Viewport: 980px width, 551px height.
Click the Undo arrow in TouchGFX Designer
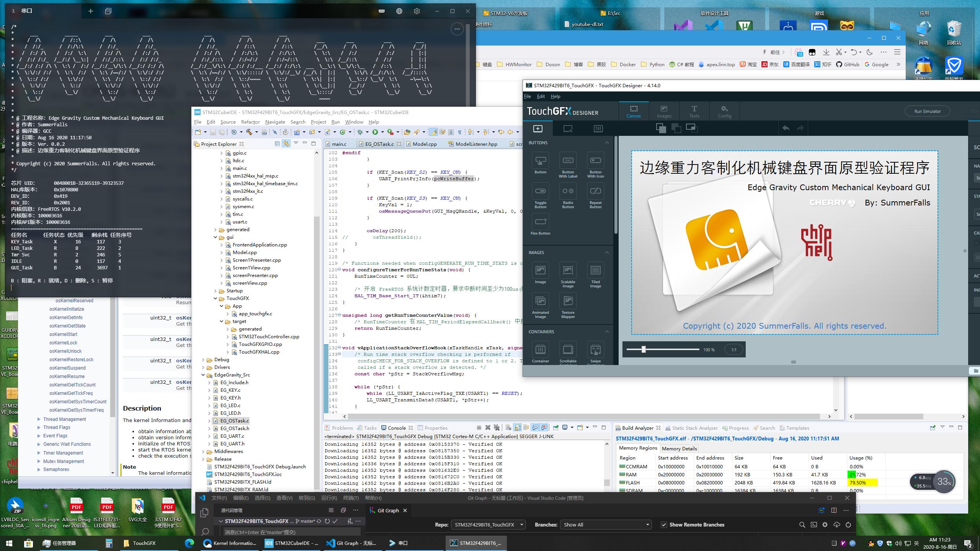(x=786, y=128)
